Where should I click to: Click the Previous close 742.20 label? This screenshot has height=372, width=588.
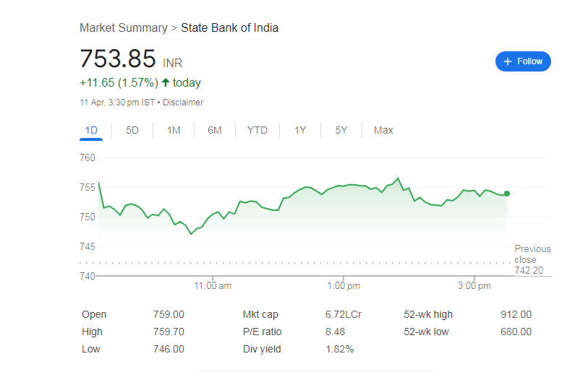pyautogui.click(x=532, y=260)
